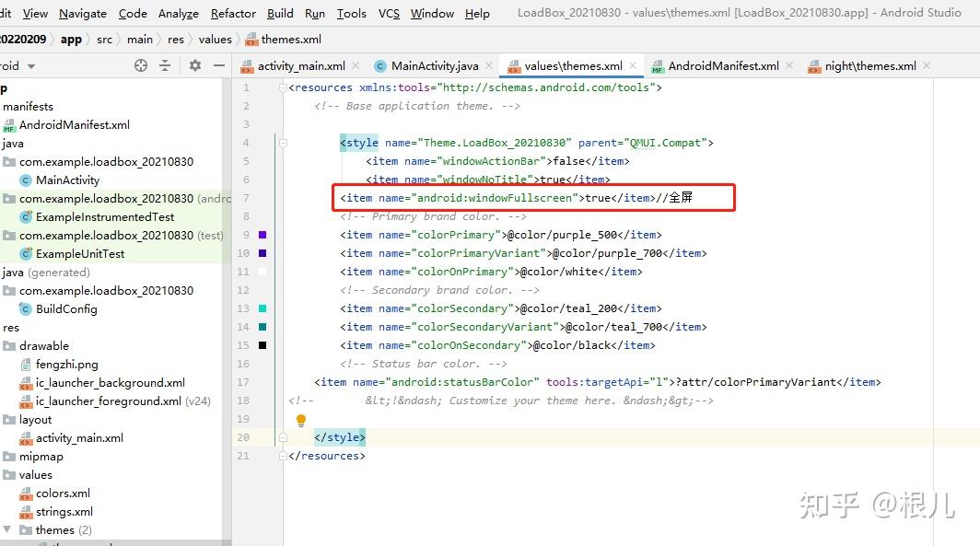The height and width of the screenshot is (546, 980).
Task: Select colors.xml file in tree
Action: click(x=55, y=493)
